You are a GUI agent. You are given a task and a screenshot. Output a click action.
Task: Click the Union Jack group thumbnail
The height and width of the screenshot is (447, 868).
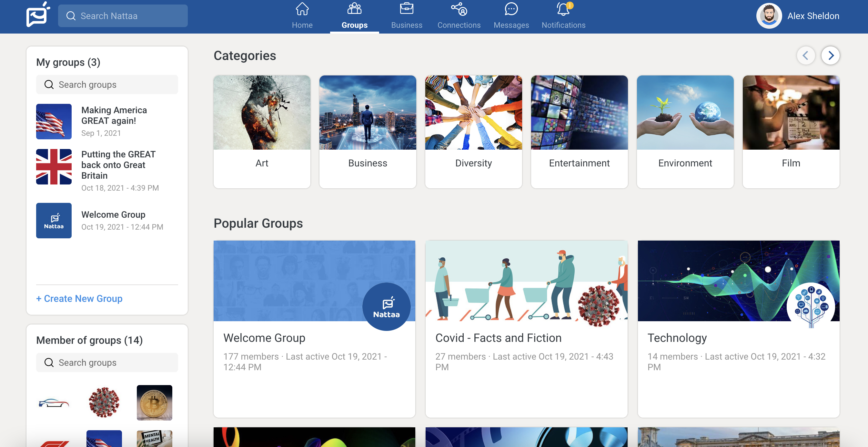point(54,166)
